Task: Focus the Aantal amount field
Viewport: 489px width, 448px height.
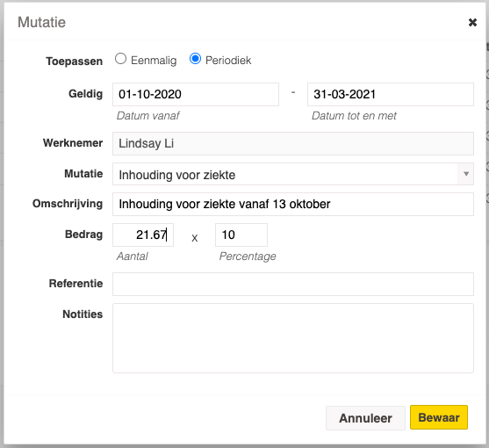Action: pyautogui.click(x=143, y=235)
